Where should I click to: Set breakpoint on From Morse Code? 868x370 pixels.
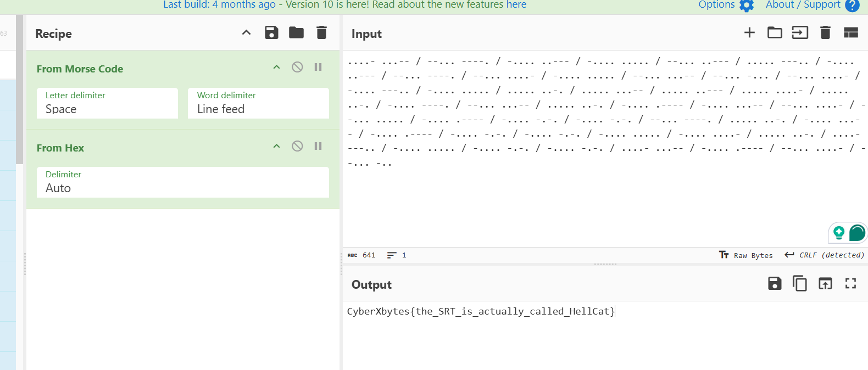tap(318, 67)
